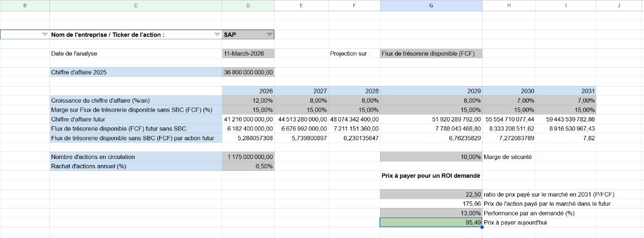Select the cell '55 554 710 077,44'
Screen dimensions: 644x238
click(x=509, y=119)
